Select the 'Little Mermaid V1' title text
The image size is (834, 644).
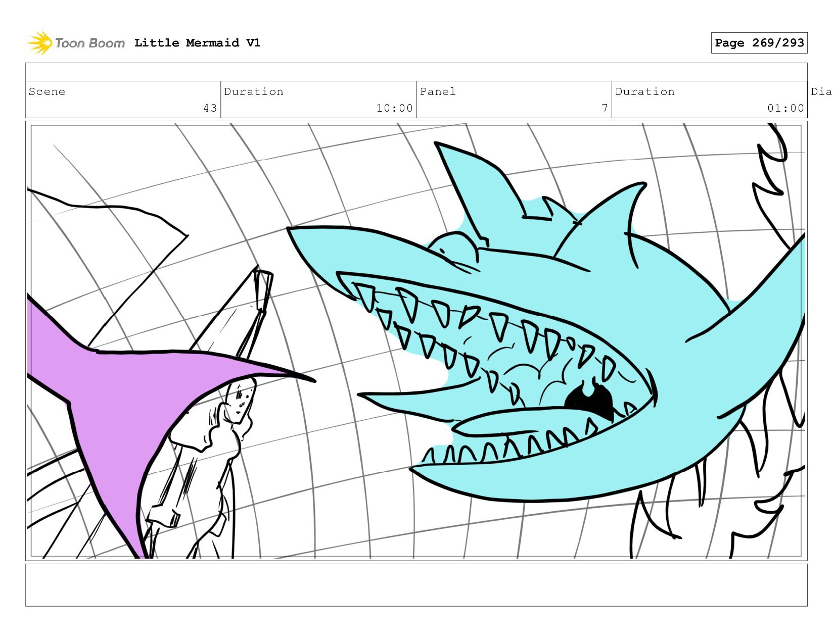[197, 43]
